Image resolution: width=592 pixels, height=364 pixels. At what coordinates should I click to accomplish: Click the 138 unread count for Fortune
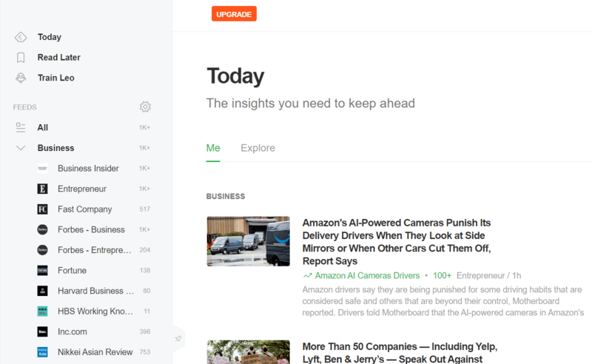coord(145,270)
